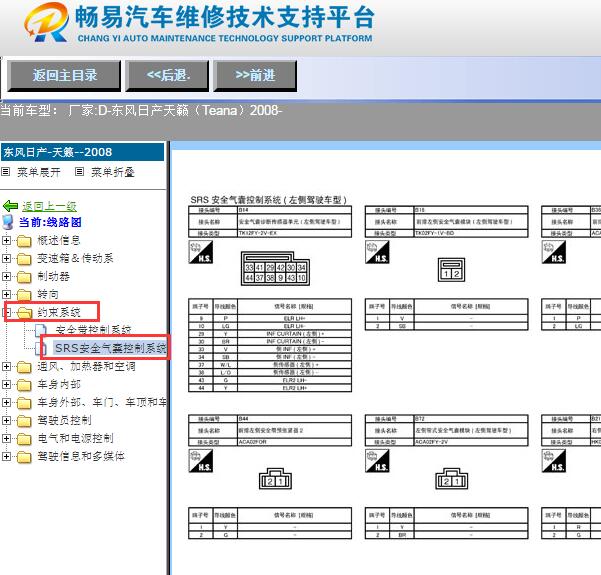
Task: Click the 车身外部 folder icon
Action: point(24,403)
